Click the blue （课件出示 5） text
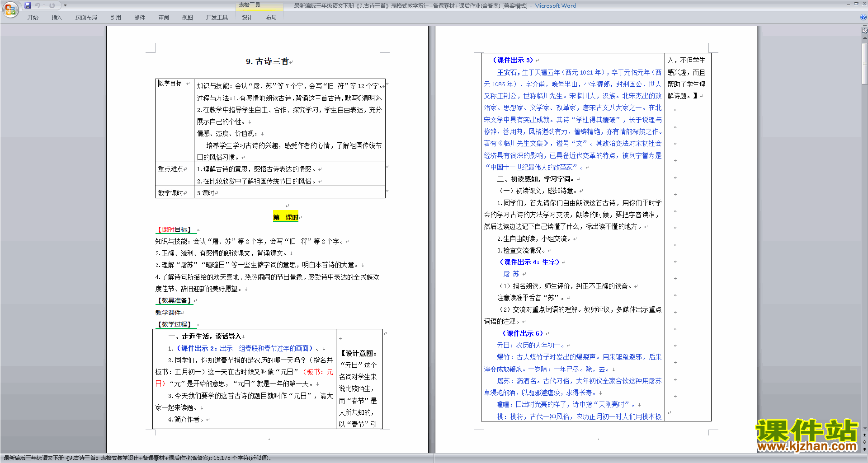The width and height of the screenshot is (868, 463). [x=523, y=333]
